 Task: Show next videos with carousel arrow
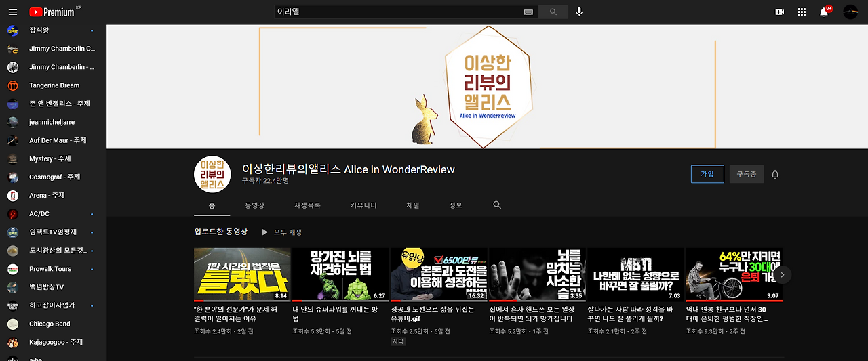[782, 274]
